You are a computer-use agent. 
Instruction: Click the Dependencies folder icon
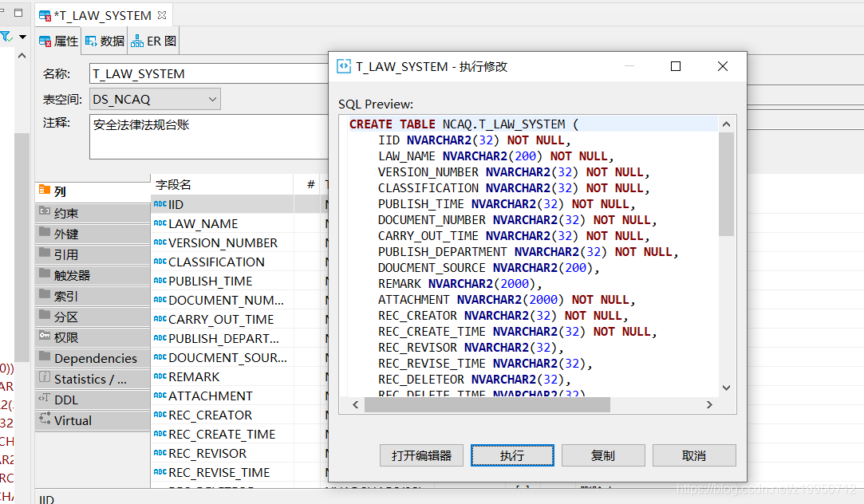pos(45,356)
